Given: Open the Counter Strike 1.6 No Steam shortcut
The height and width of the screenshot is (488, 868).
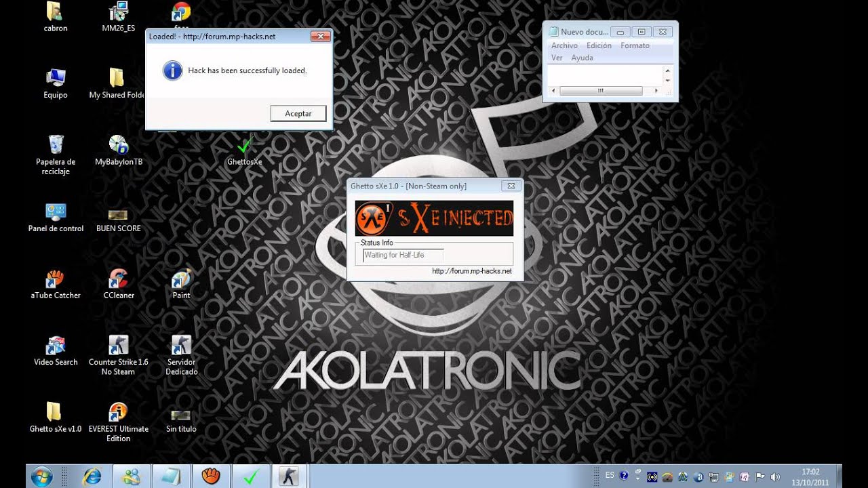Looking at the screenshot, I should pos(118,346).
